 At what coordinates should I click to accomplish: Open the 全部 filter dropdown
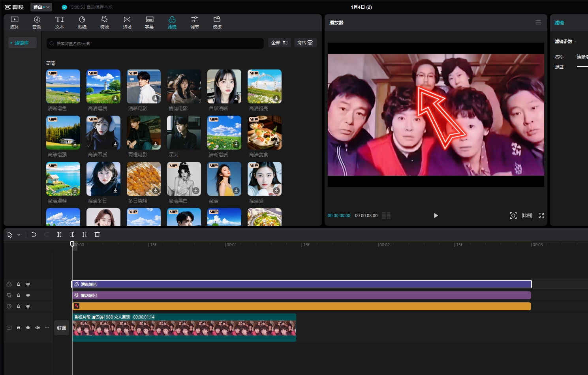click(280, 43)
